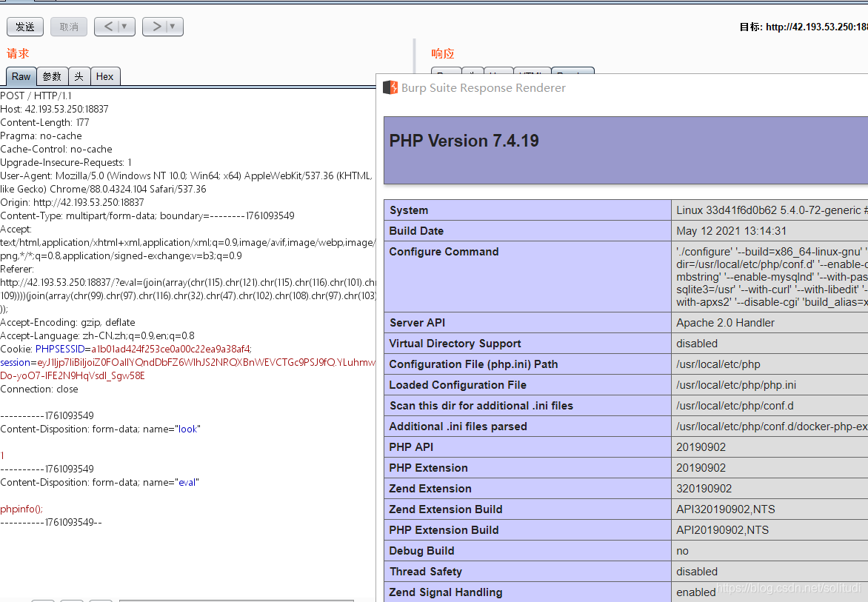Click the Accept-Language header line
The width and height of the screenshot is (868, 602).
pos(98,335)
